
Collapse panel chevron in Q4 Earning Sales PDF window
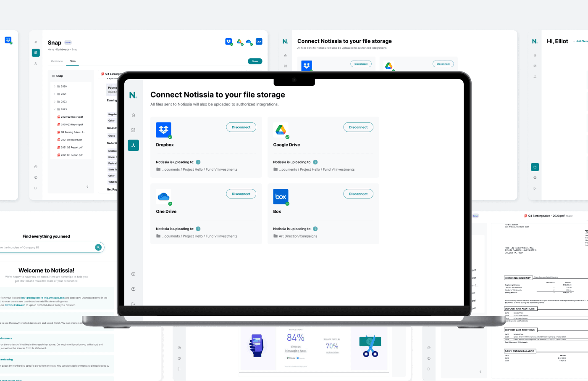pos(480,372)
